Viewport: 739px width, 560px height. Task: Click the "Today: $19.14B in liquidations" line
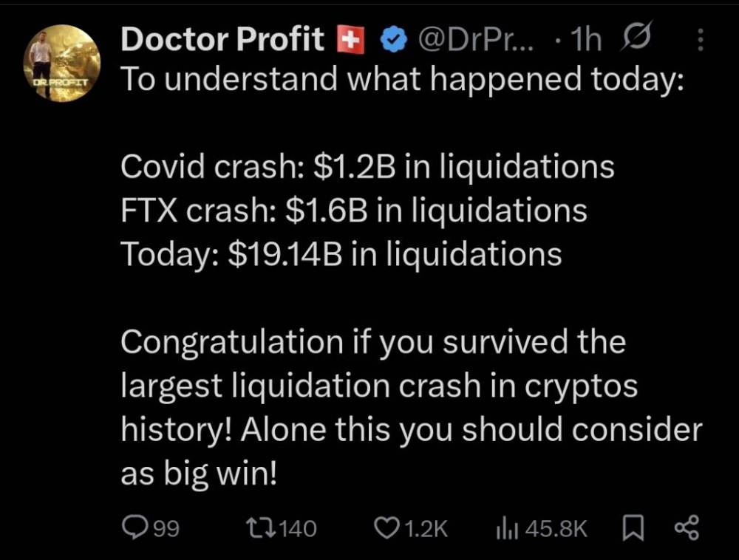[340, 255]
